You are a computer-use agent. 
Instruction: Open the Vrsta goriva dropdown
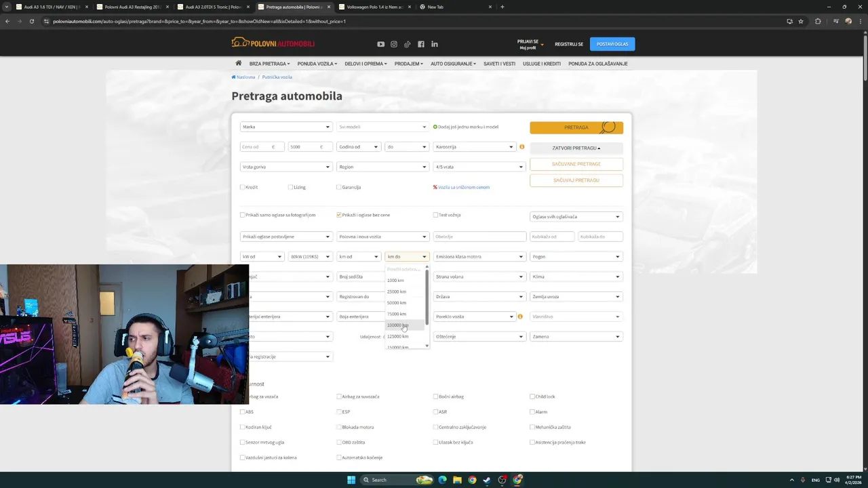(x=286, y=167)
